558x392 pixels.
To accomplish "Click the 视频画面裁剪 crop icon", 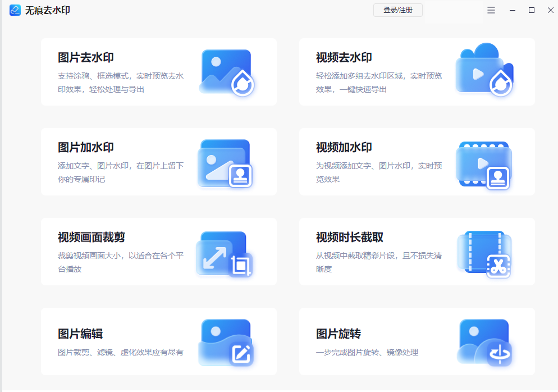I will tap(225, 254).
